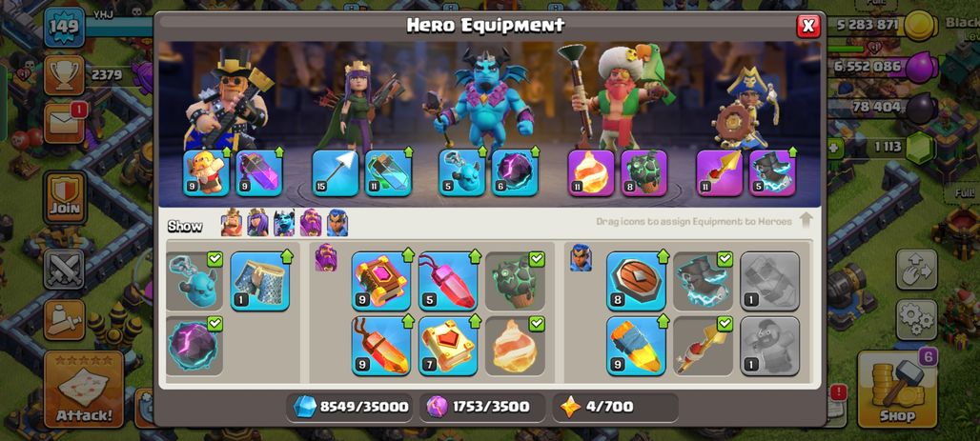Filter equipment by Royal Champion portrait

pos(337,223)
